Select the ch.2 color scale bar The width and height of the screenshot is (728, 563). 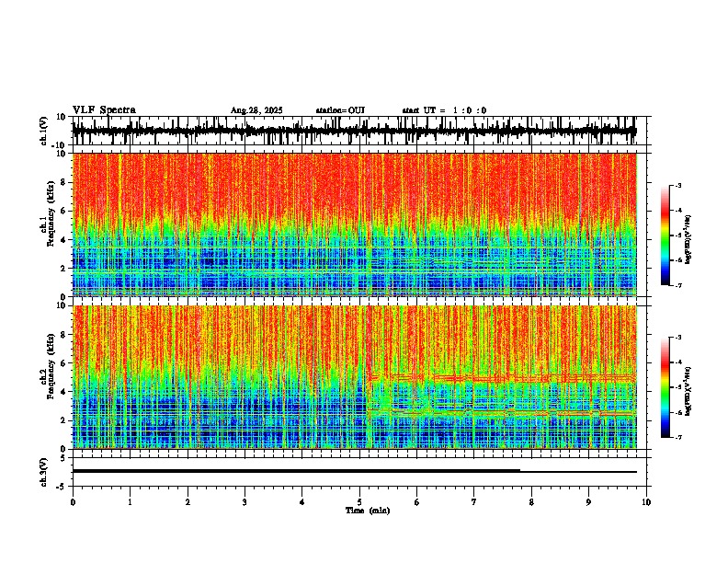pyautogui.click(x=665, y=387)
